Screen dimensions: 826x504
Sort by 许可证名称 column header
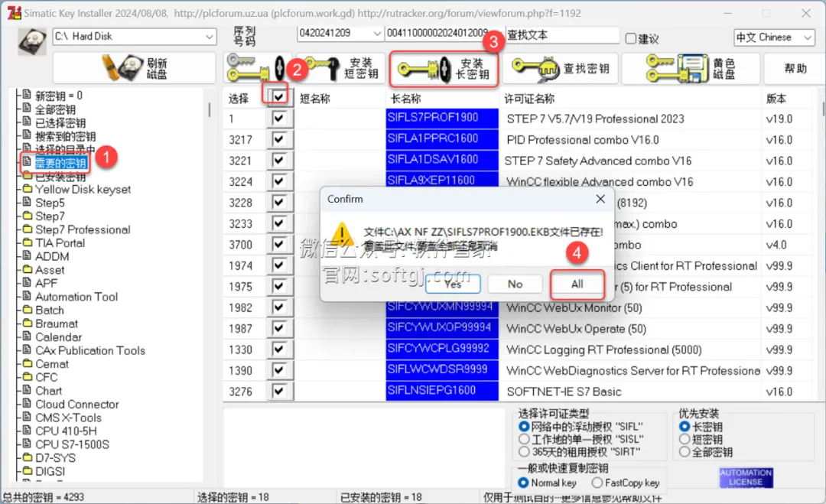coord(529,99)
